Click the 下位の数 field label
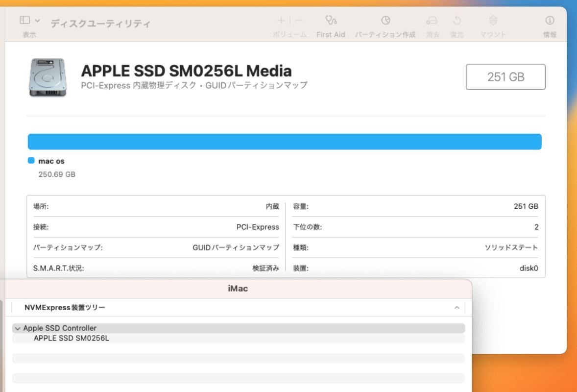The image size is (577, 392). click(x=307, y=227)
